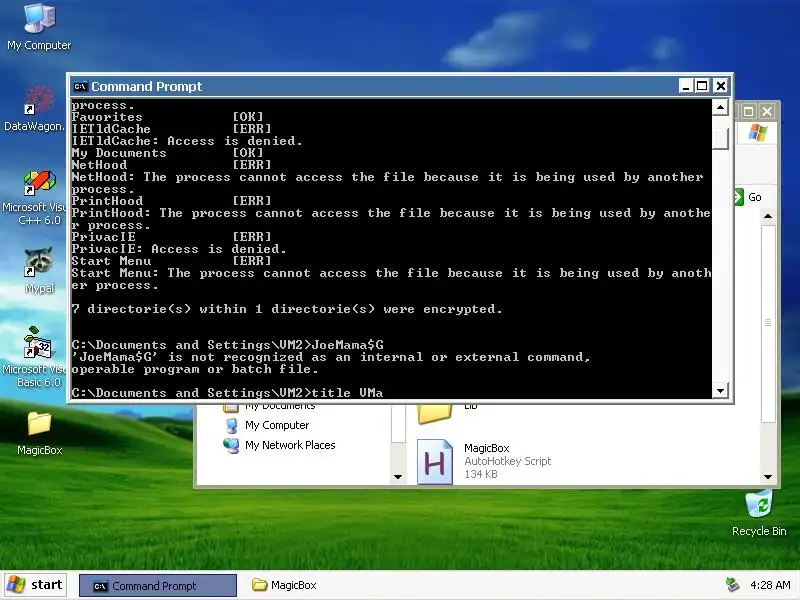Click 'IETldCache: Access is denied.' line

187,141
